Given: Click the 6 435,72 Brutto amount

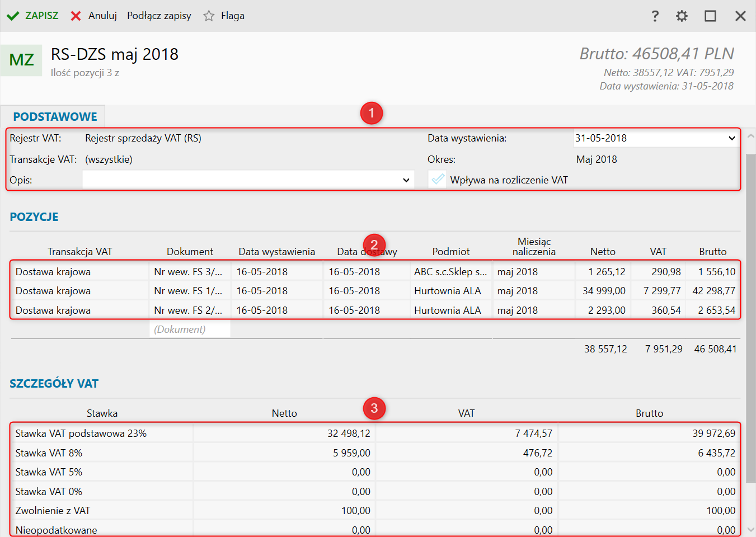Looking at the screenshot, I should tap(716, 453).
